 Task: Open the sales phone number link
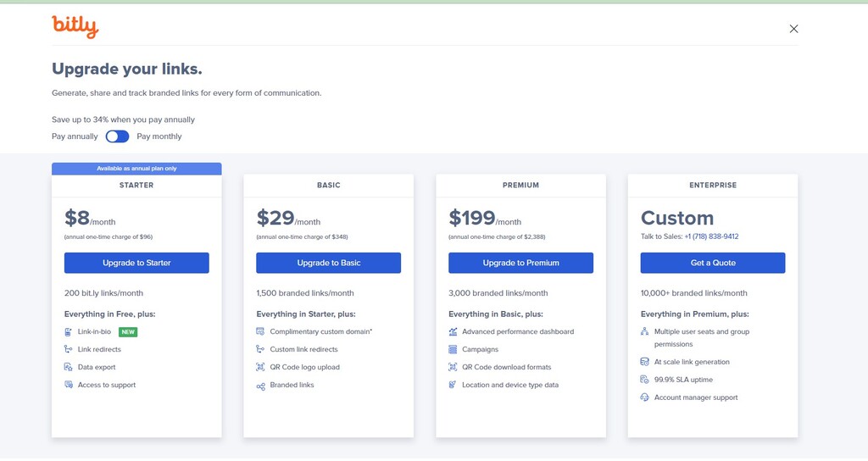point(711,236)
